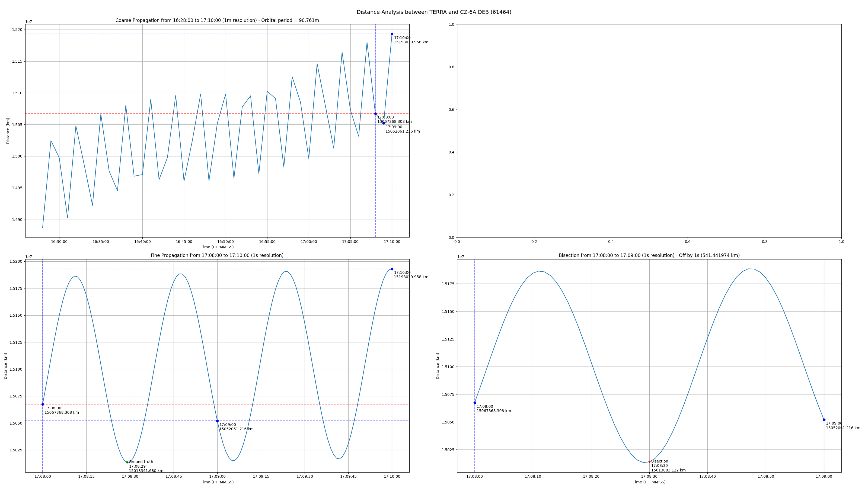This screenshot has width=868, height=488.
Task: Click the main title Distance Analysis between TERRA and CZ-6A DEB
Action: click(434, 12)
